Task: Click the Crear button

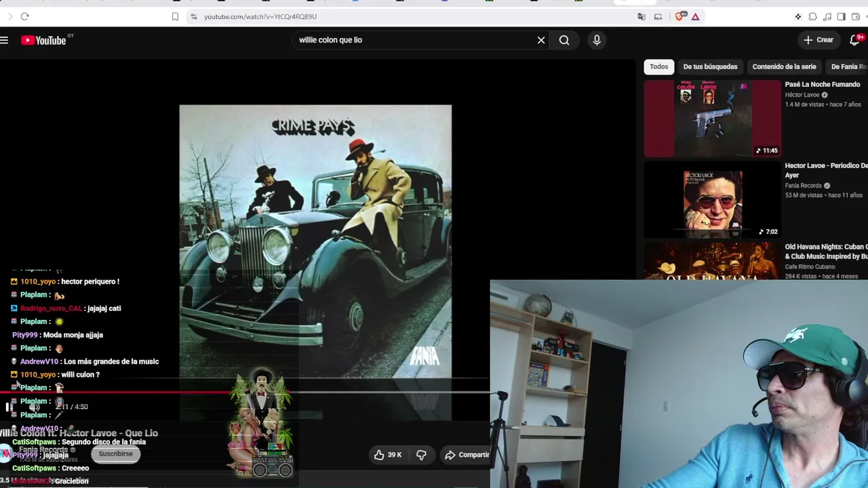Action: [818, 40]
